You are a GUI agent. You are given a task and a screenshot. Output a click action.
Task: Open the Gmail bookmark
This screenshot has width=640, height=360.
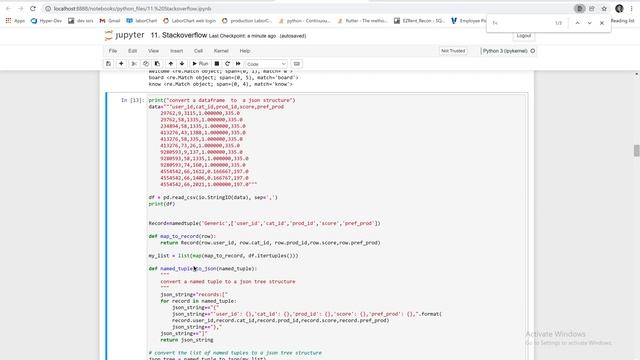coord(110,21)
